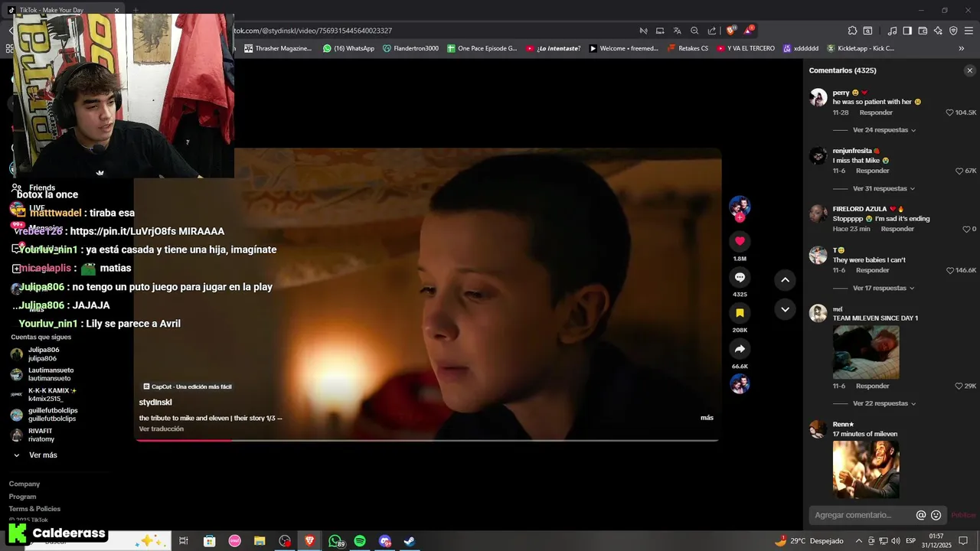Like the 'They were babies' comment heart
980x551 pixels.
[950, 270]
